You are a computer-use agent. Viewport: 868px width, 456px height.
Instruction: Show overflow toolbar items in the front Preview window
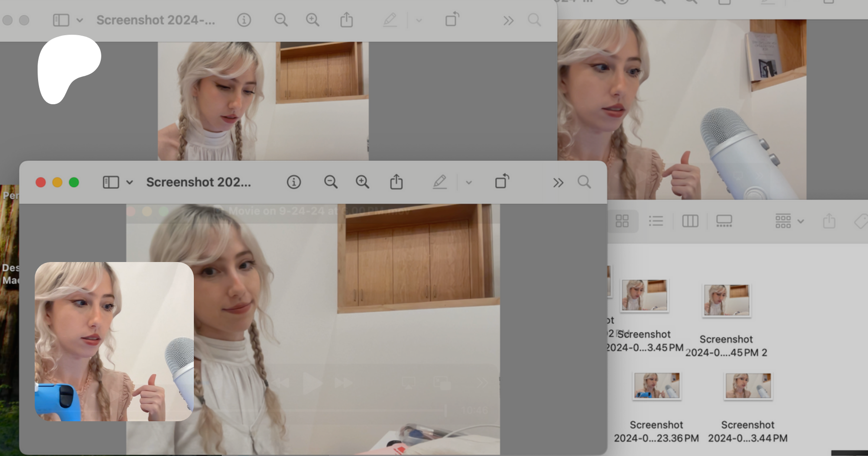pos(558,182)
